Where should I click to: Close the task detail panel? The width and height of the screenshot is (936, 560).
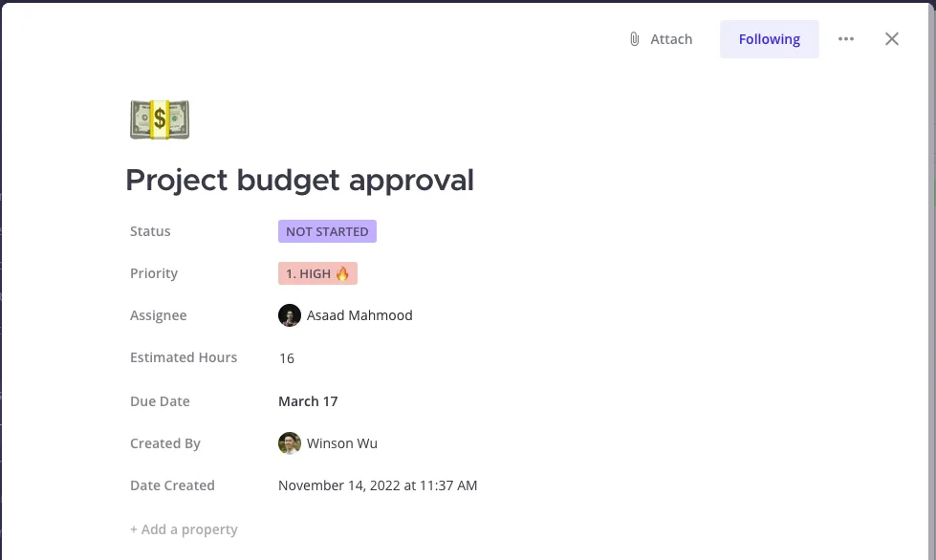click(892, 39)
